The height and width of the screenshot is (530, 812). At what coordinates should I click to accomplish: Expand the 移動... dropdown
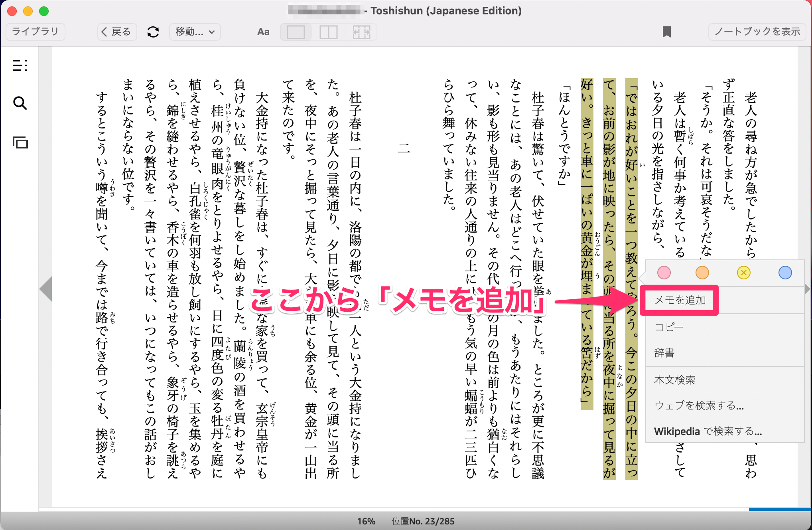[195, 32]
